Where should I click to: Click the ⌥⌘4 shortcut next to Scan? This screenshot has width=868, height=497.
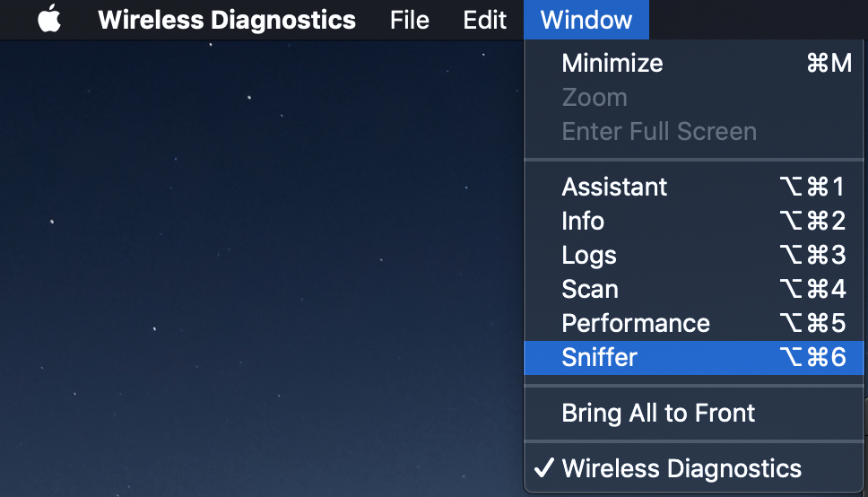(812, 290)
